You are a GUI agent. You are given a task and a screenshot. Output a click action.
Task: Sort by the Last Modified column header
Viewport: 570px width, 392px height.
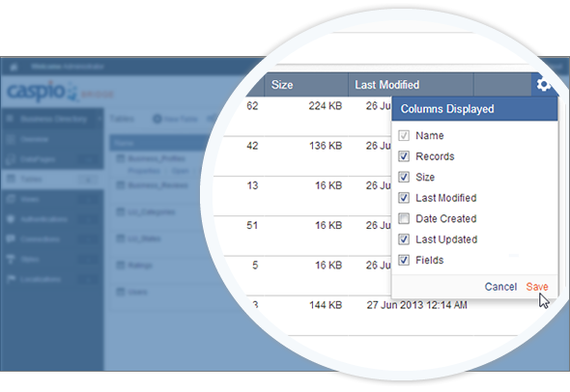coord(411,85)
